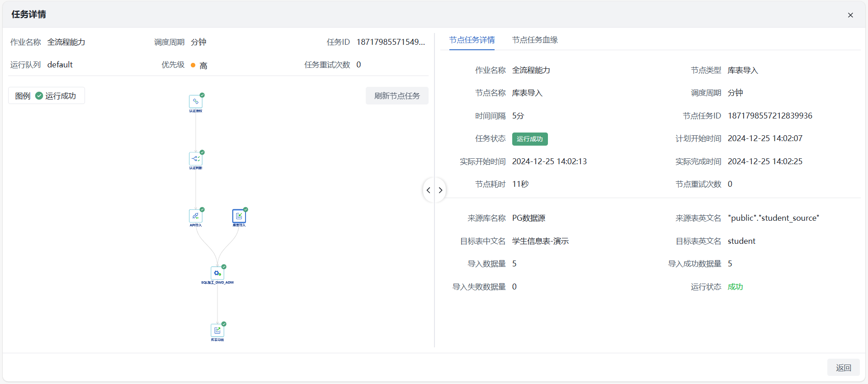Click the 节点任务ID number 1871798557212839936
Image resolution: width=868 pixels, height=384 pixels.
point(769,116)
